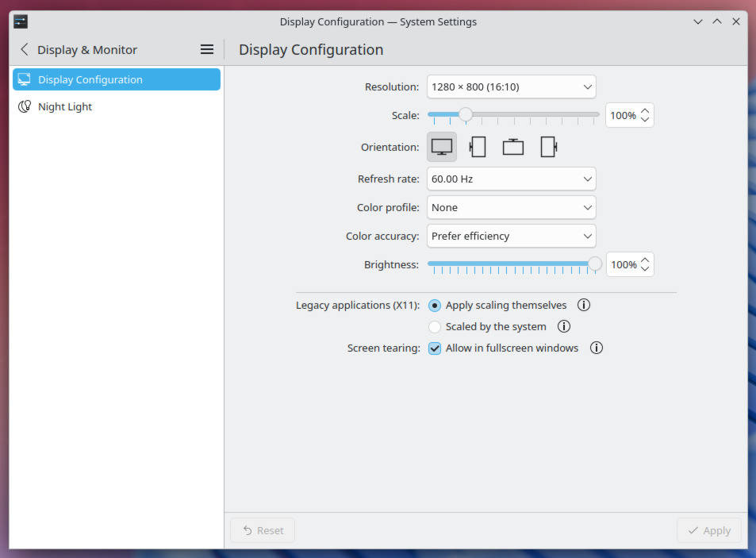Open the hamburger menu in the sidebar
The height and width of the screenshot is (558, 756).
click(x=206, y=49)
